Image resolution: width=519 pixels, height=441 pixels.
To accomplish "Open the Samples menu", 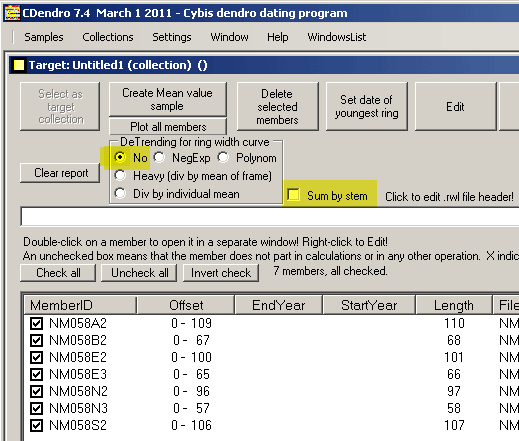I will [x=44, y=37].
